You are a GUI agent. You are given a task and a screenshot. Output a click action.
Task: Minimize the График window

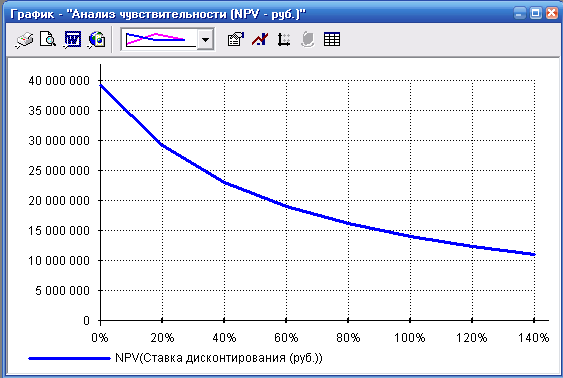(x=520, y=14)
